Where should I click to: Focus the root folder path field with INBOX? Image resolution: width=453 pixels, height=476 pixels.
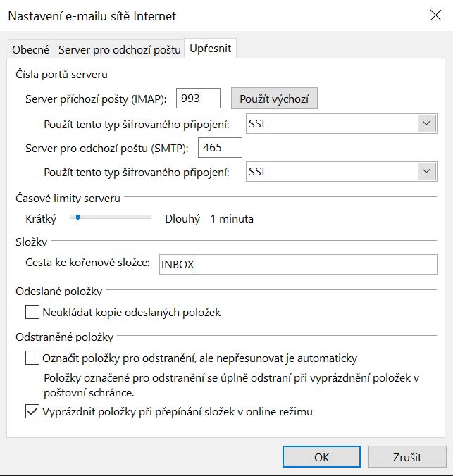point(297,264)
